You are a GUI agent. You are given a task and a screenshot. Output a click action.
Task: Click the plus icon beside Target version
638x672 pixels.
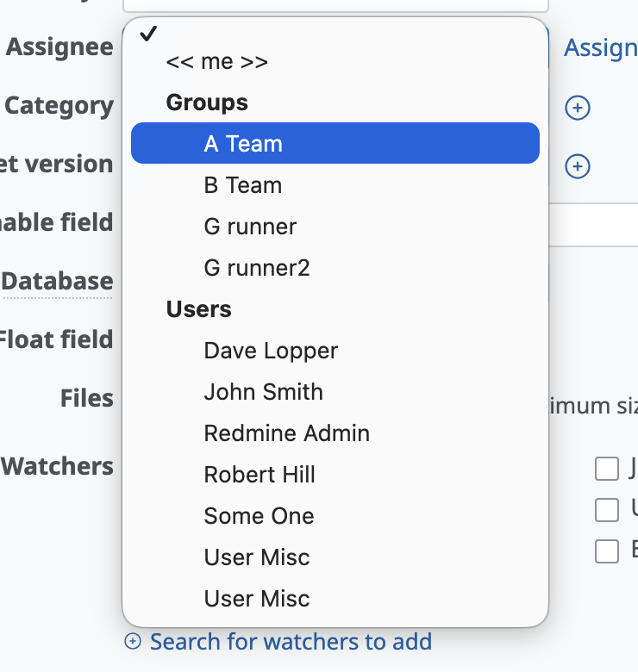click(577, 165)
